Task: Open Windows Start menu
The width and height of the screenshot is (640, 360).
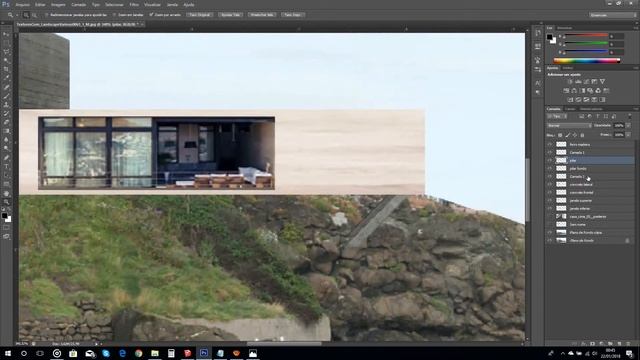Action: click(x=7, y=353)
